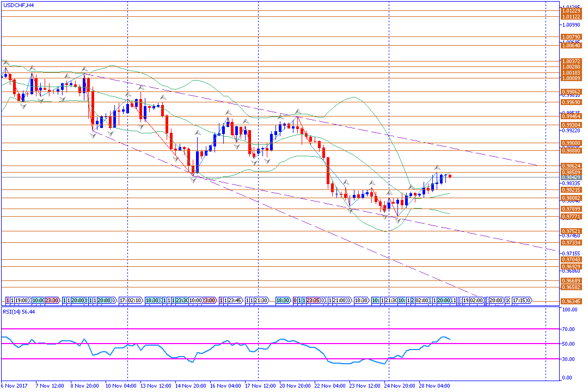This screenshot has width=588, height=392.
Task: Select the 23:45 event marker
Action: pyautogui.click(x=235, y=301)
